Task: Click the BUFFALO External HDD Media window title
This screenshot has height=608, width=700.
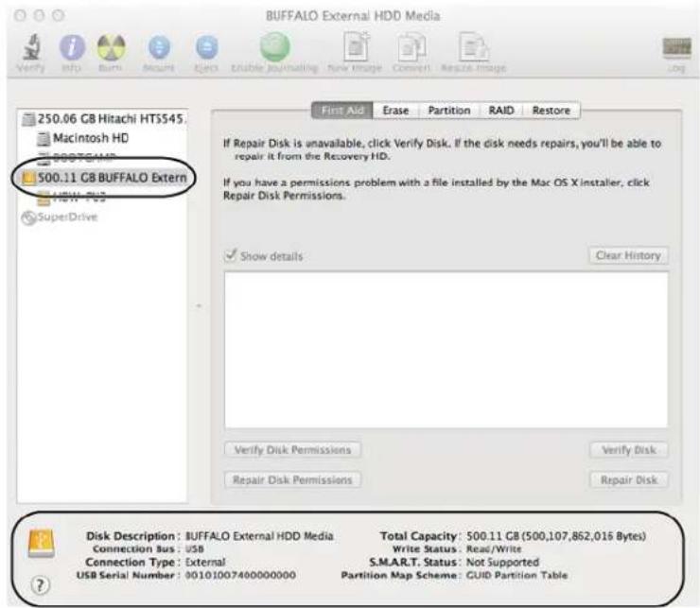Action: tap(353, 16)
